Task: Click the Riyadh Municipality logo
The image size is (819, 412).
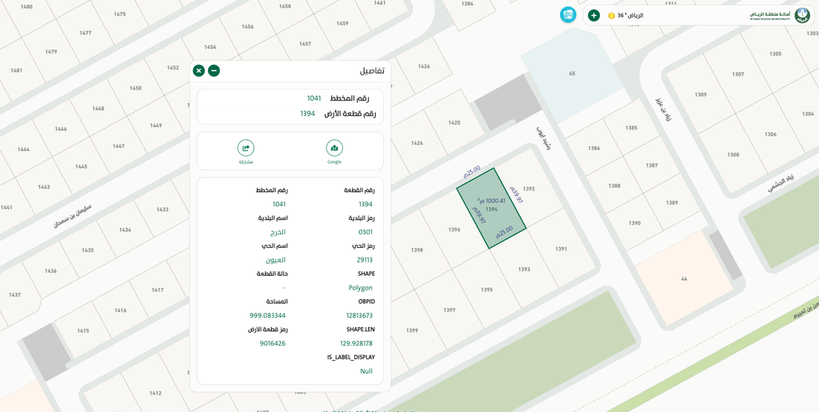Action: [802, 15]
